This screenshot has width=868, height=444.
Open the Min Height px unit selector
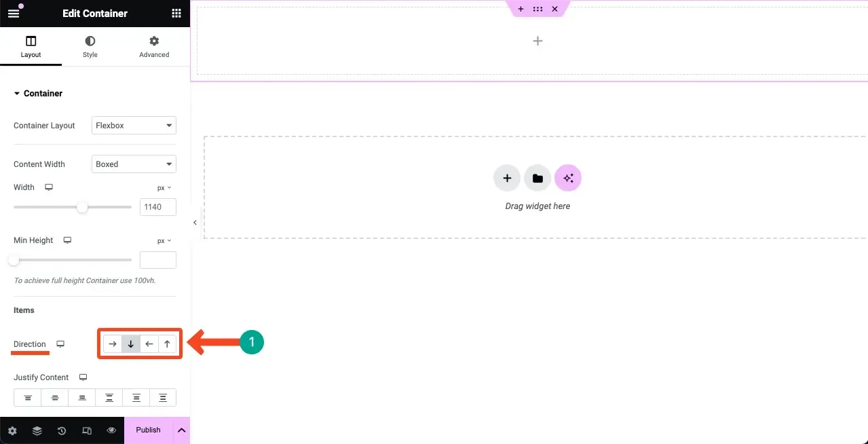point(164,240)
